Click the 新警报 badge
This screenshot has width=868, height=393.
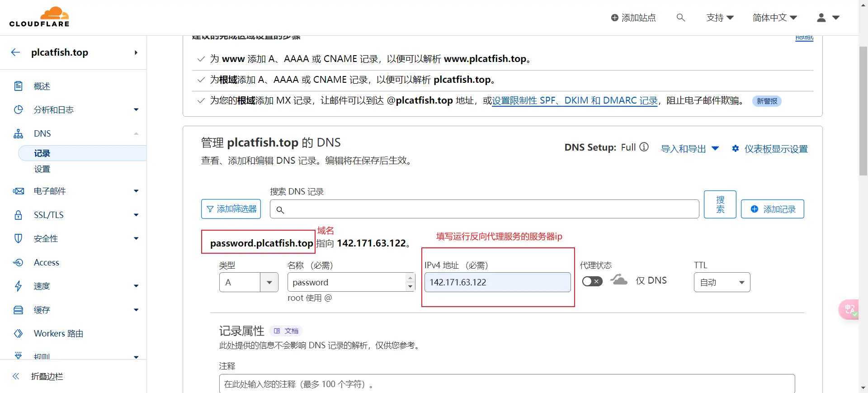(767, 101)
